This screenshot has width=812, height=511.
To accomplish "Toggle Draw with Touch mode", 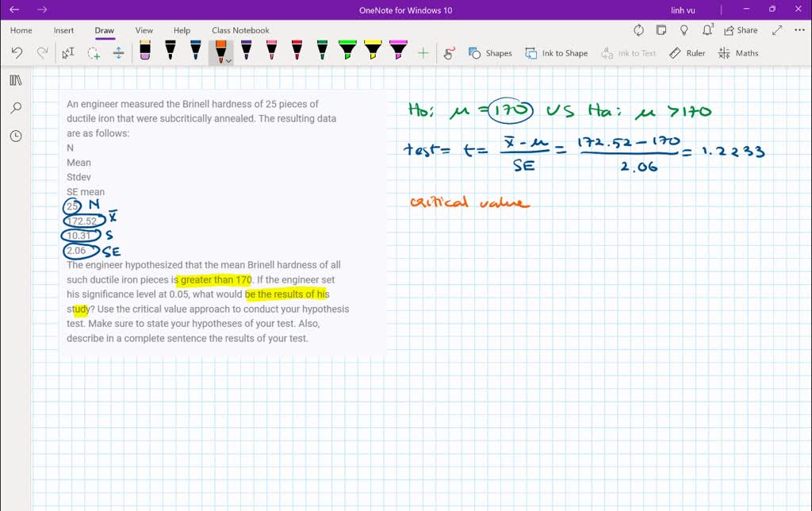I will (x=449, y=53).
